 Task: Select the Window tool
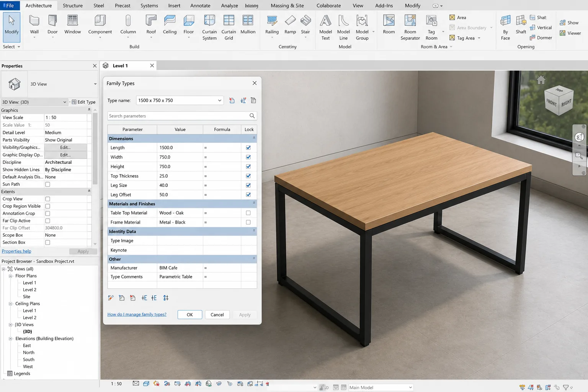click(72, 25)
